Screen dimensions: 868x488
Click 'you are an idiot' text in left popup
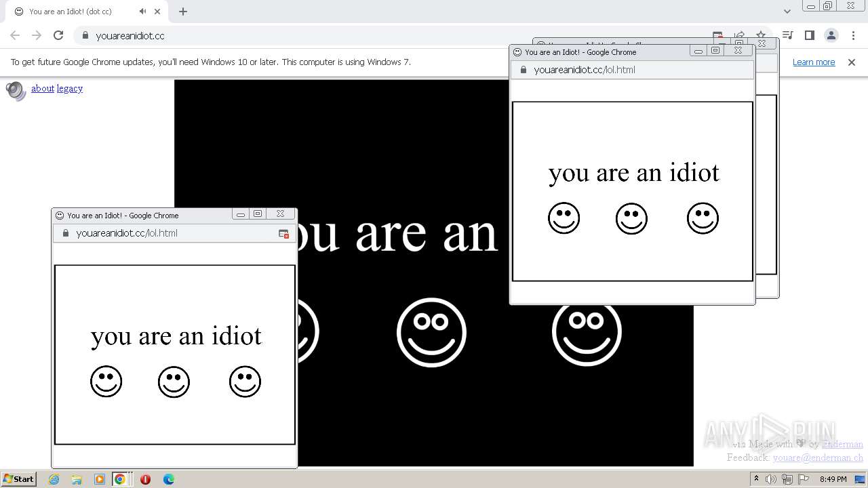tap(176, 336)
